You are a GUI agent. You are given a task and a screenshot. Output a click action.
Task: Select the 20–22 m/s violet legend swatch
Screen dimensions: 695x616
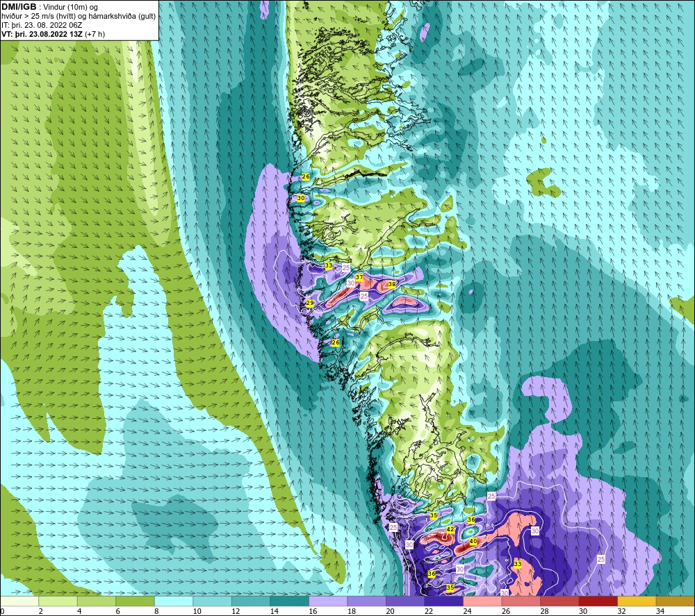[405, 601]
